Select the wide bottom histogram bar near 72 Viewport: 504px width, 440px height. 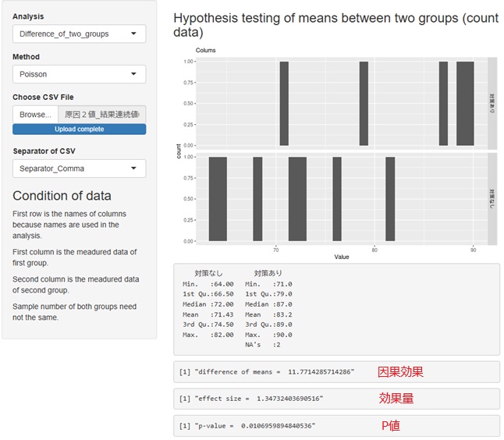(x=297, y=199)
